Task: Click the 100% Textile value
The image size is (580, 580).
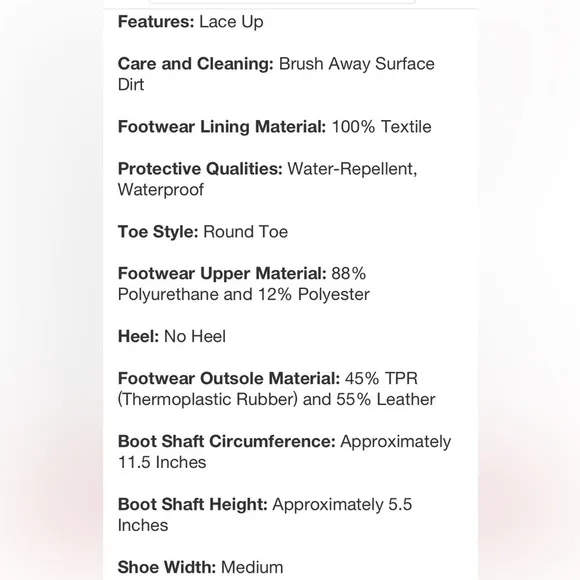Action: (x=381, y=127)
